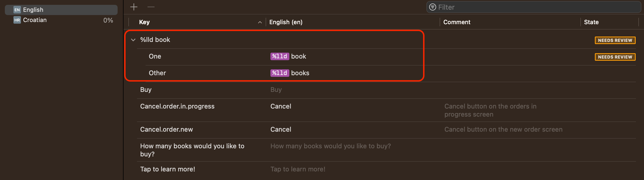644x180 pixels.
Task: Select the Tap to learn more! key
Action: point(168,169)
